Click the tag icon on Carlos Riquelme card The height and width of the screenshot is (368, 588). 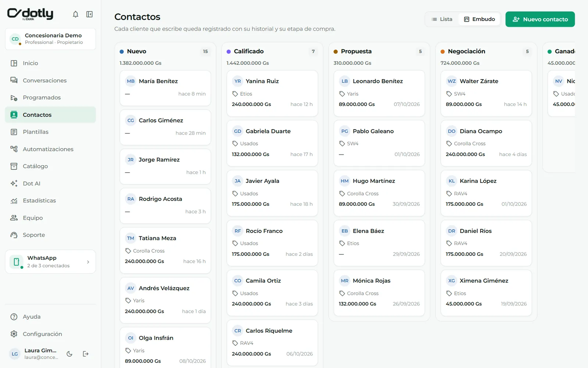coord(235,343)
